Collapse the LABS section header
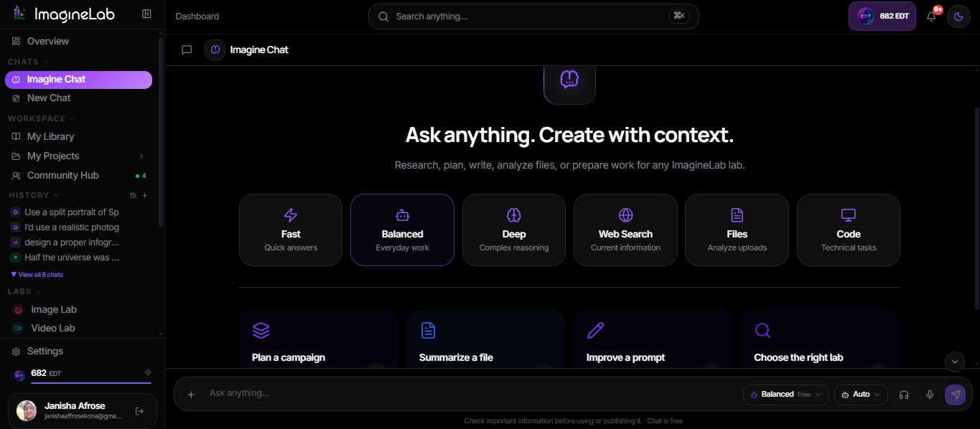 [x=24, y=291]
